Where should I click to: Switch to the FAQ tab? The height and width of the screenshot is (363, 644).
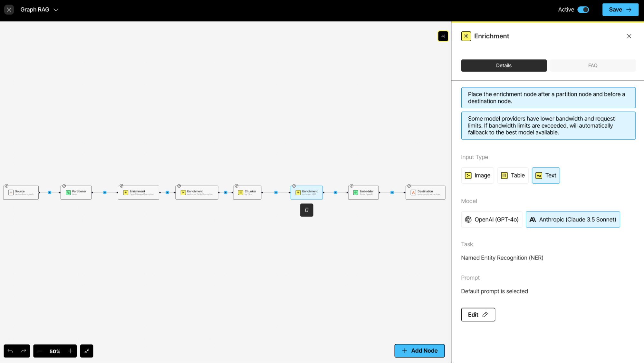(x=592, y=65)
